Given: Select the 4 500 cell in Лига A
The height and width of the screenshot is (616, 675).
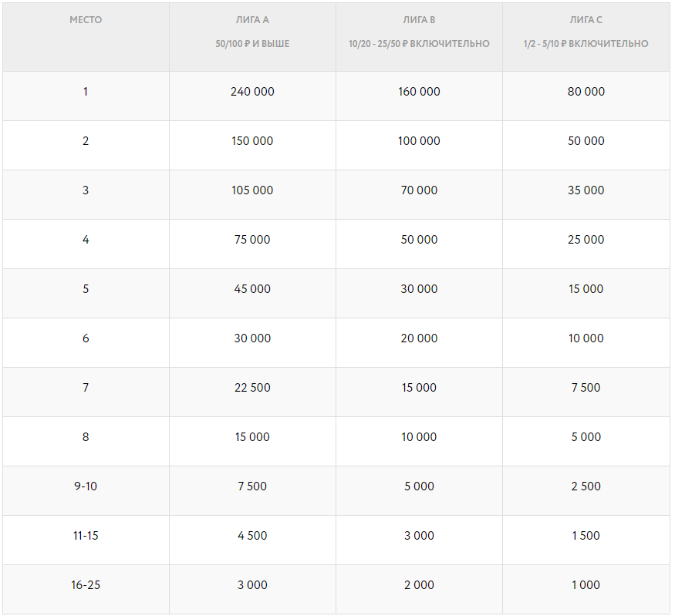Looking at the screenshot, I should tap(252, 536).
